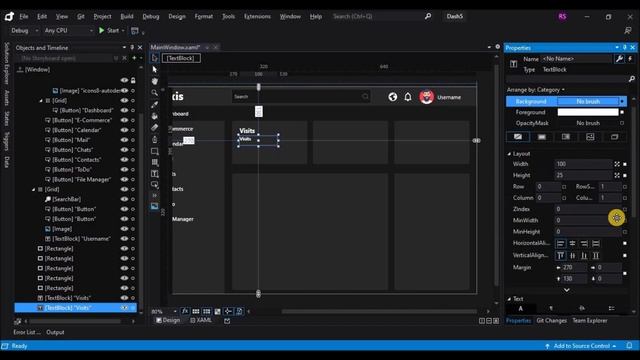Image resolution: width=640 pixels, height=360 pixels.
Task: Click the white Foreground color swatch
Action: [x=588, y=112]
